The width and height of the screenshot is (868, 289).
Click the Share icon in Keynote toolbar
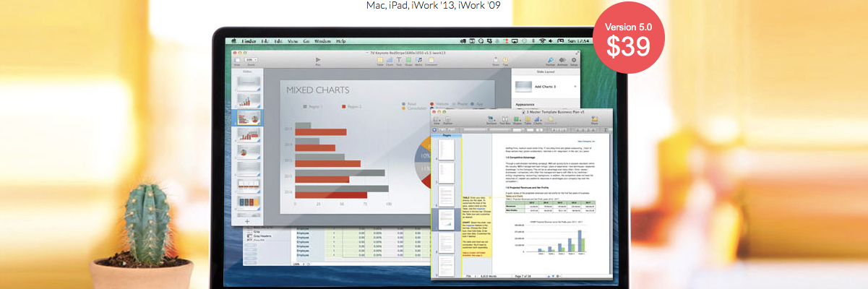click(496, 61)
